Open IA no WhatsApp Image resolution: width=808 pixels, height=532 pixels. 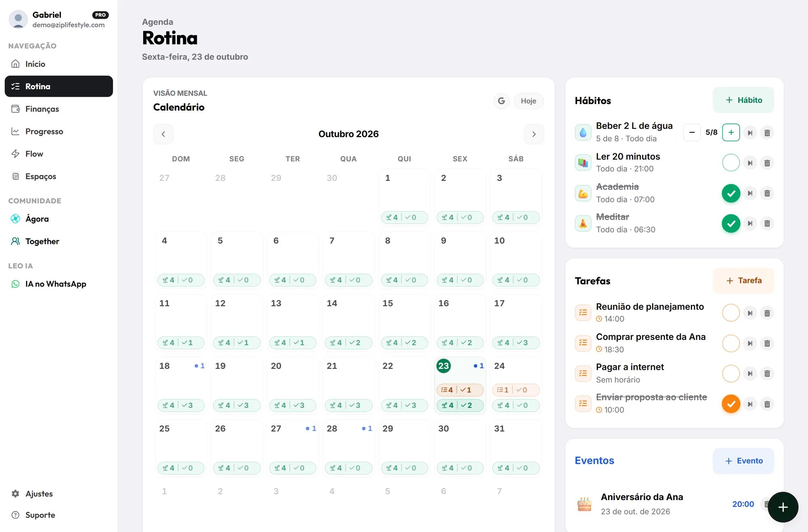[59, 284]
